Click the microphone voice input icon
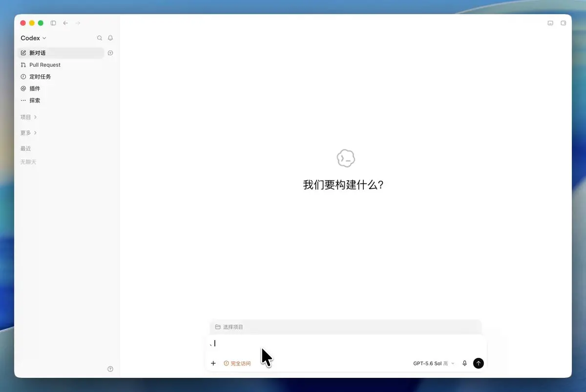Viewport: 586px width, 392px height. [x=465, y=363]
